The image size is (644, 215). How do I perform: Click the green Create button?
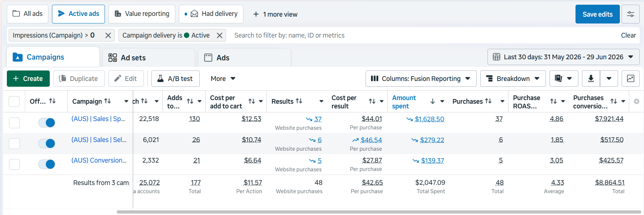(x=28, y=78)
